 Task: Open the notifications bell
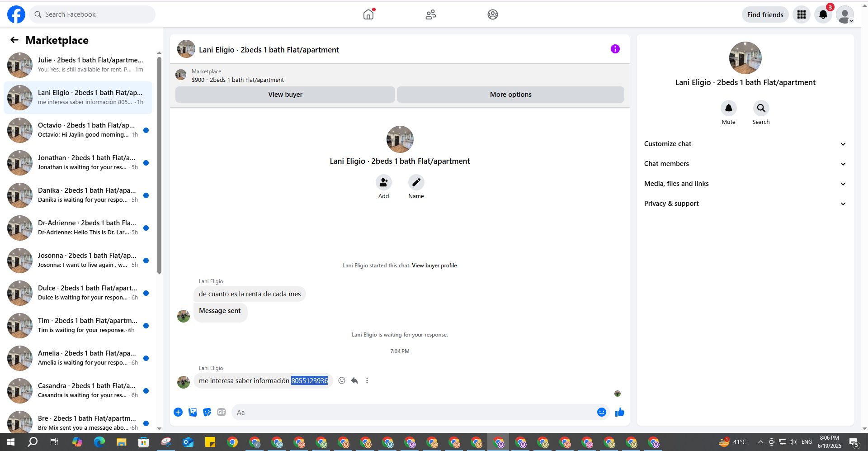[823, 14]
